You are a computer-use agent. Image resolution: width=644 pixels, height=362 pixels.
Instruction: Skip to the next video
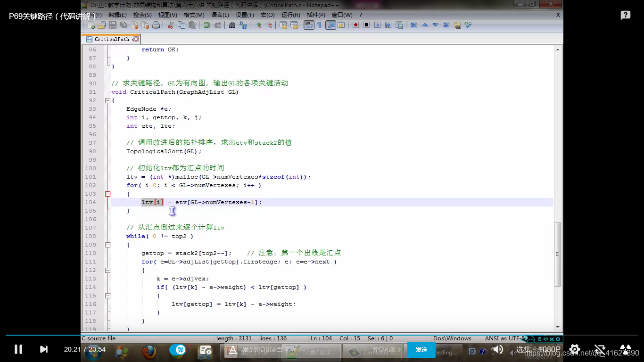point(43,349)
